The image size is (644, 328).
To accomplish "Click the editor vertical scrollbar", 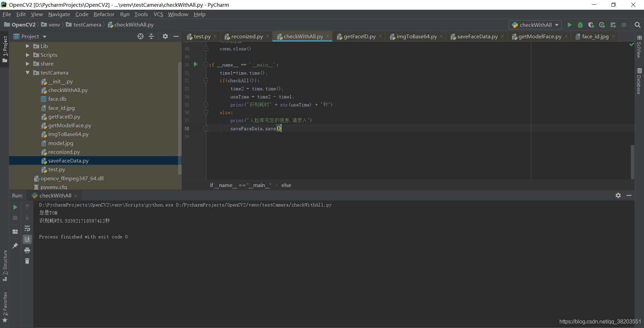I will (632, 162).
